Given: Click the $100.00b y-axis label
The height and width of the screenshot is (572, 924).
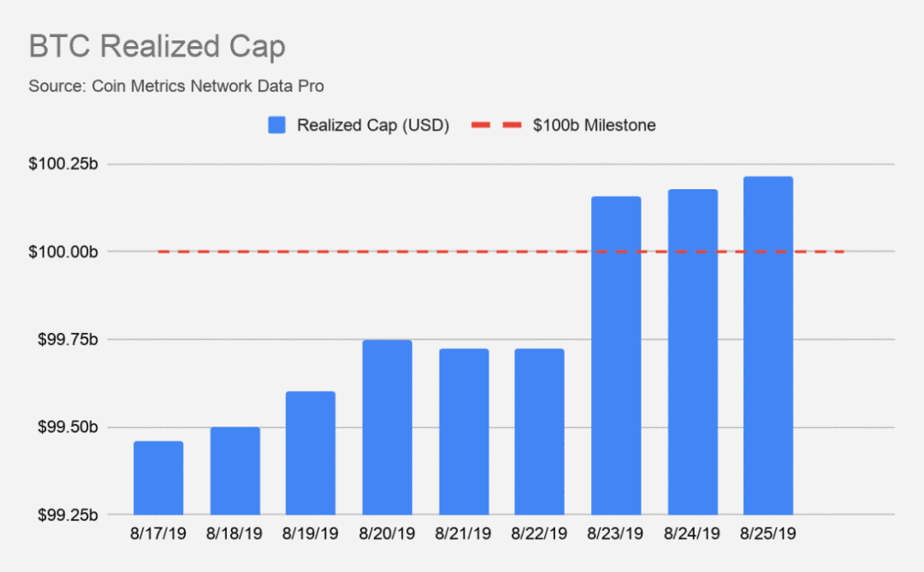Looking at the screenshot, I should (x=63, y=252).
